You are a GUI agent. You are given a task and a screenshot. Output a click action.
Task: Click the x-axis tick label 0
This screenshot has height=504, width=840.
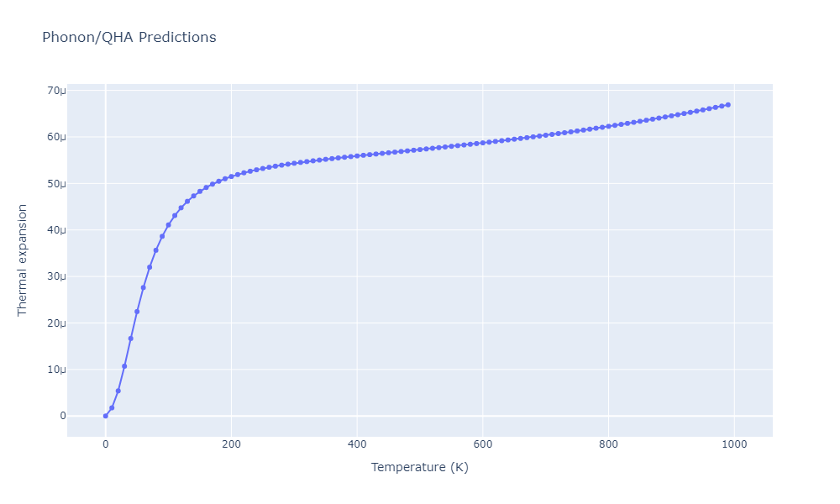click(105, 444)
